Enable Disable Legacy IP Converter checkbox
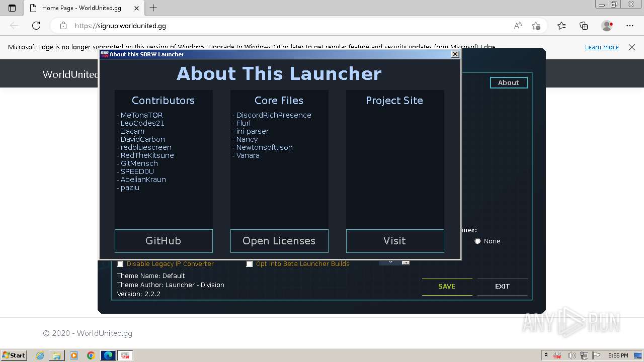 [120, 264]
